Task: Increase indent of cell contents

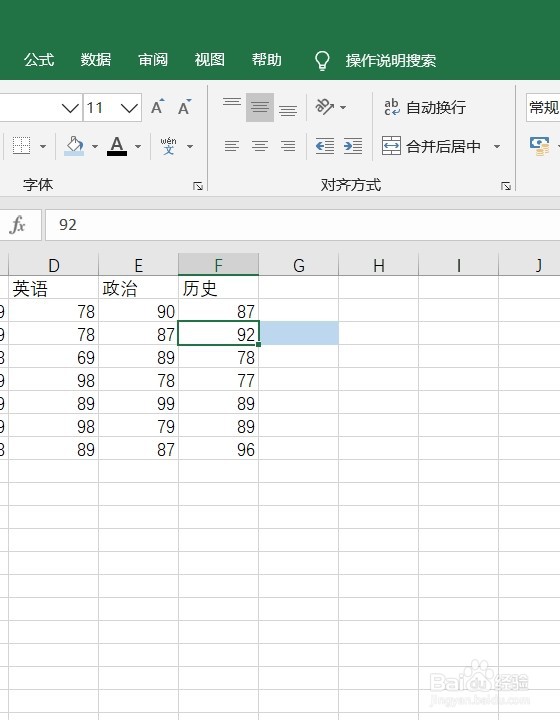Action: (353, 146)
